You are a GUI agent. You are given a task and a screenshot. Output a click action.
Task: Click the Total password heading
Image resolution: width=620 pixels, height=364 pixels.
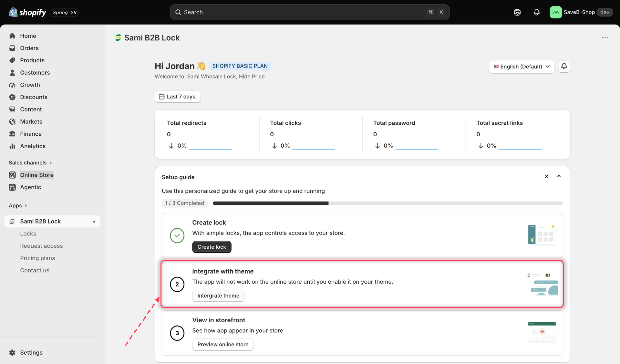click(394, 123)
